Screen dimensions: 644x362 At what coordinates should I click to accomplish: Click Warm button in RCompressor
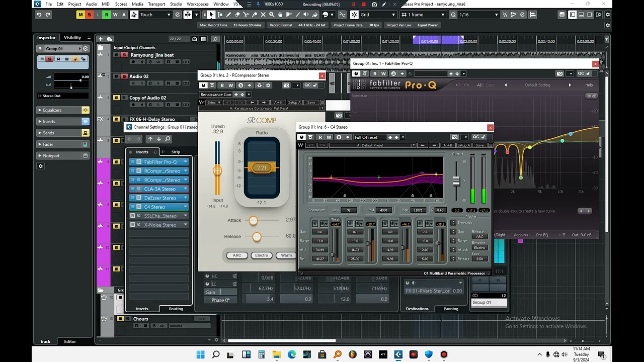tap(286, 255)
